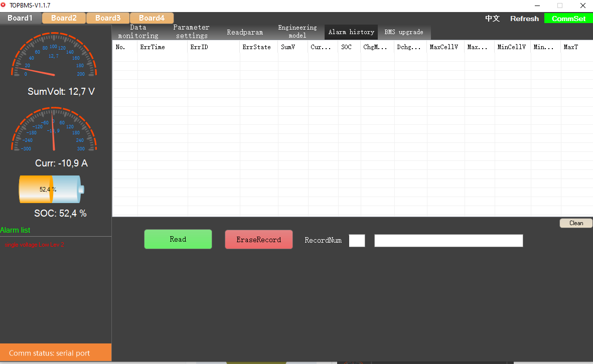Switch to Board2 tab
Viewport: 593px width, 364px height.
point(64,18)
